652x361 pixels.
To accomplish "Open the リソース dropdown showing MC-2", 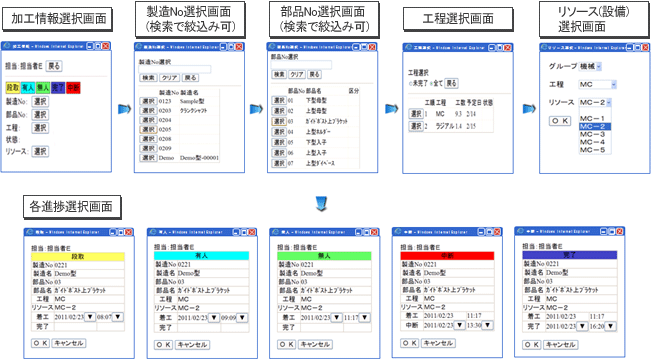I will point(595,102).
